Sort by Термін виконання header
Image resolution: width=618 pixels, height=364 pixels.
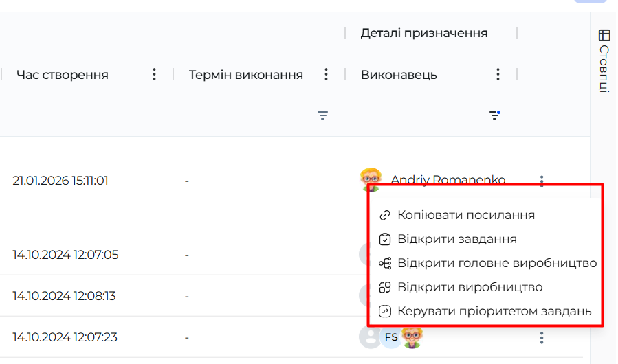[x=246, y=75]
